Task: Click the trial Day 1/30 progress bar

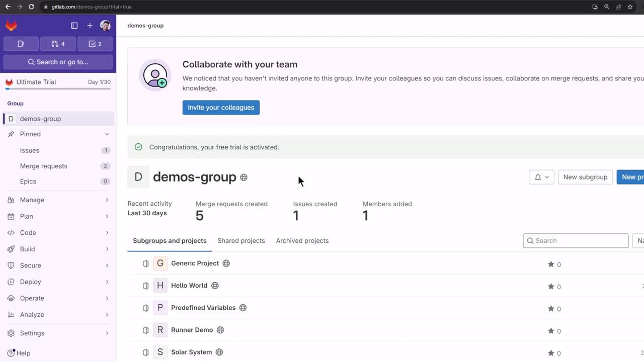Action: [x=58, y=88]
